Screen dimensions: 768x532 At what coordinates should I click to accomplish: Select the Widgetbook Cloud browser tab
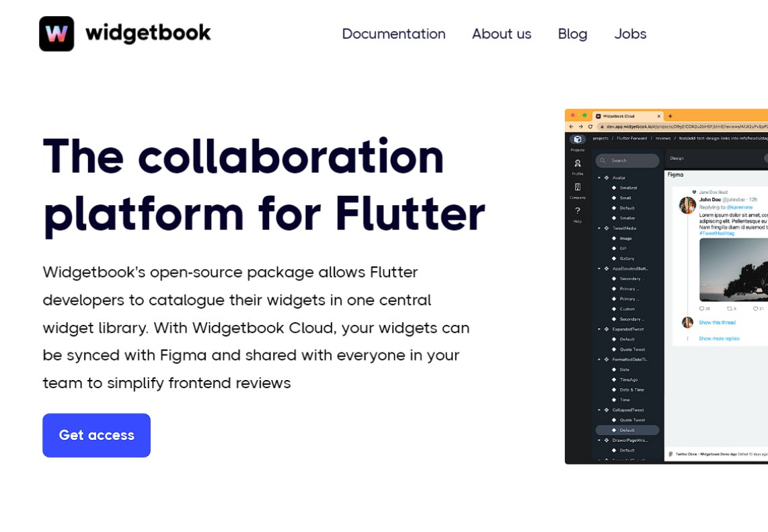click(x=628, y=116)
